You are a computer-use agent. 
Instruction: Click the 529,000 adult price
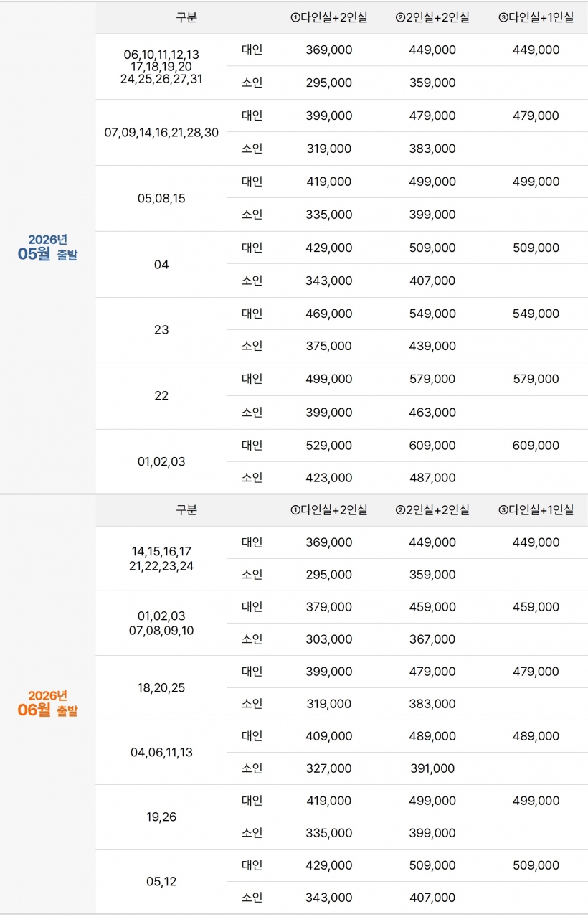(x=329, y=446)
